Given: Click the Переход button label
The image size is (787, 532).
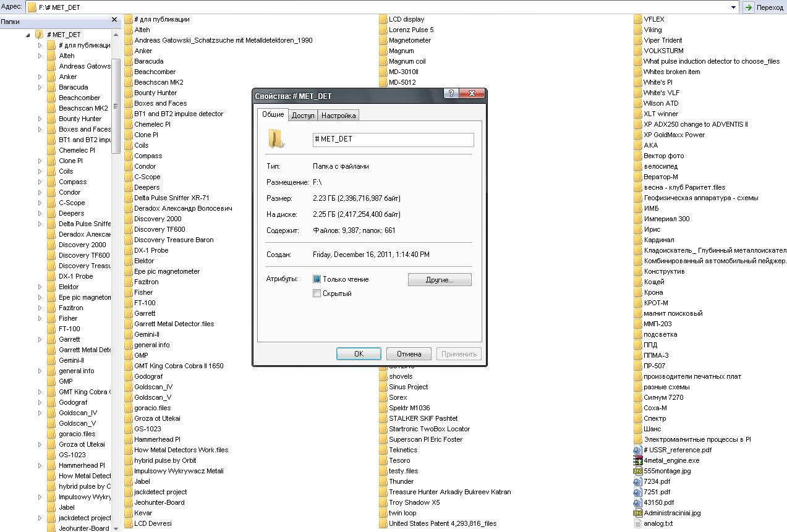Looking at the screenshot, I should point(770,7).
